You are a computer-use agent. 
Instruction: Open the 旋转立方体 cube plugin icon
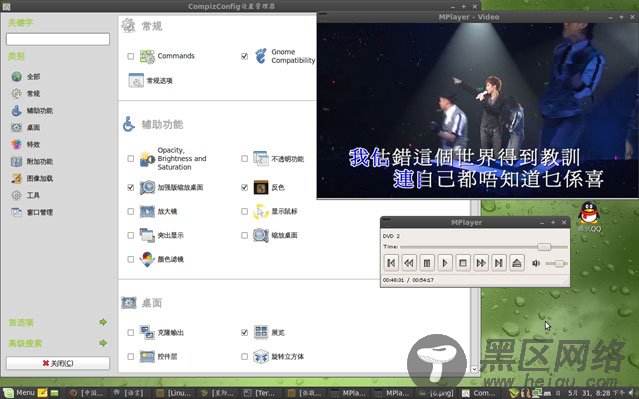point(261,357)
